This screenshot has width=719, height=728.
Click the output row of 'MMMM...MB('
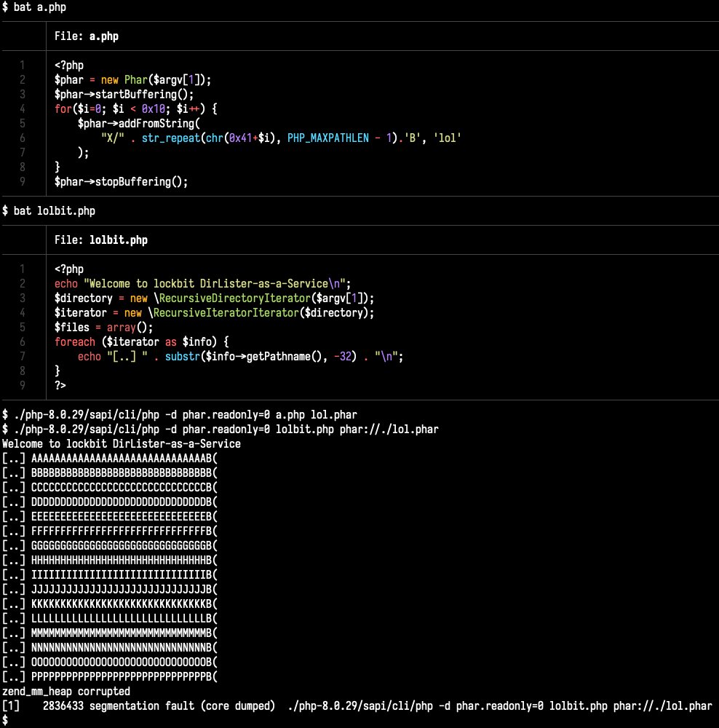coord(110,633)
